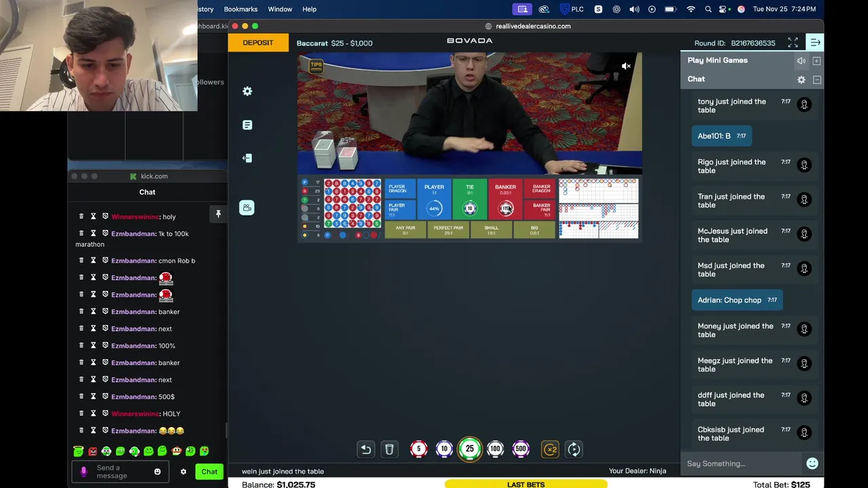The image size is (868, 488).
Task: Bet on Small
Action: coord(491,230)
